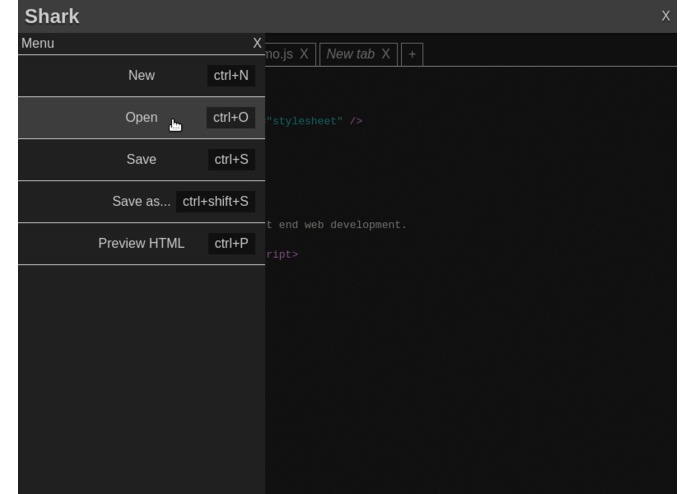
Task: Add a new tab with plus button
Action: pos(412,54)
